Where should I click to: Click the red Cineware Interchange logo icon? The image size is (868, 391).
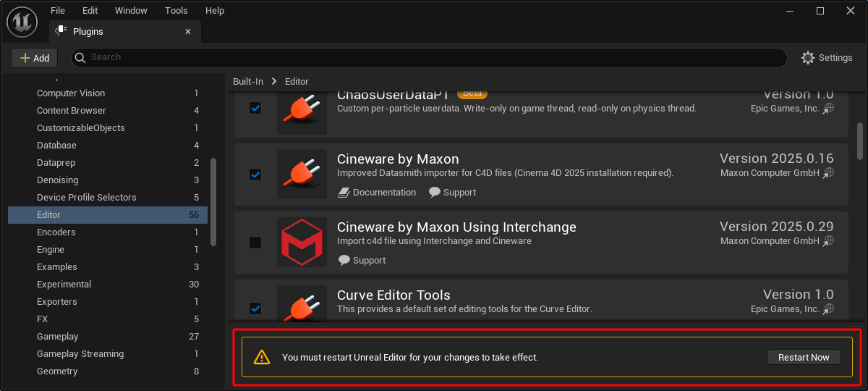tap(302, 243)
